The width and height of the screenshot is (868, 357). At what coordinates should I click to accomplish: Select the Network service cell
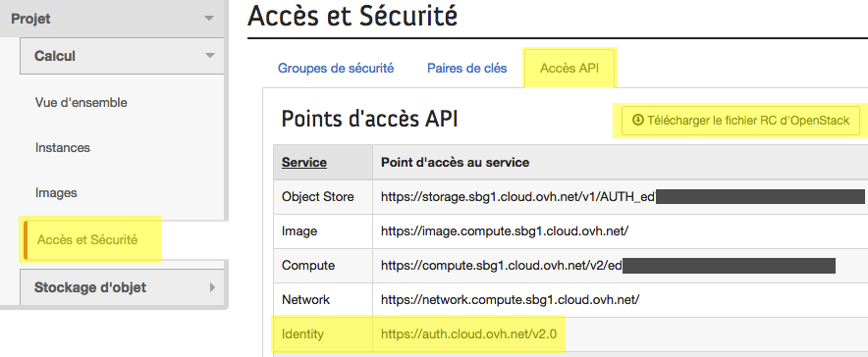[323, 299]
